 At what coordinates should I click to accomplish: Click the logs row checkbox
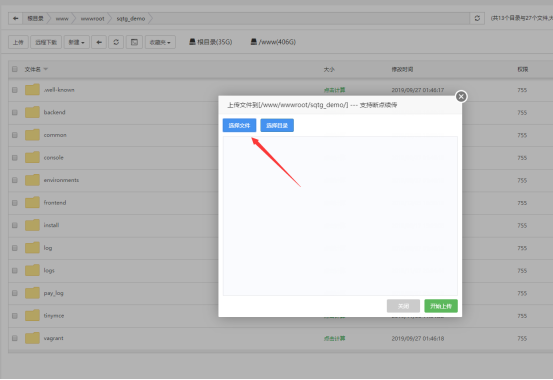[x=15, y=271]
